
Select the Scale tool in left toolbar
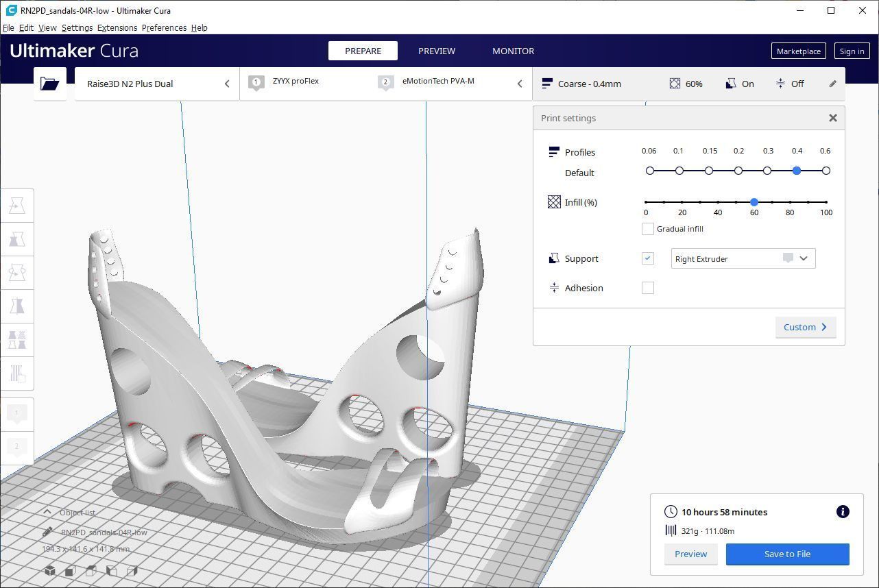coord(17,239)
